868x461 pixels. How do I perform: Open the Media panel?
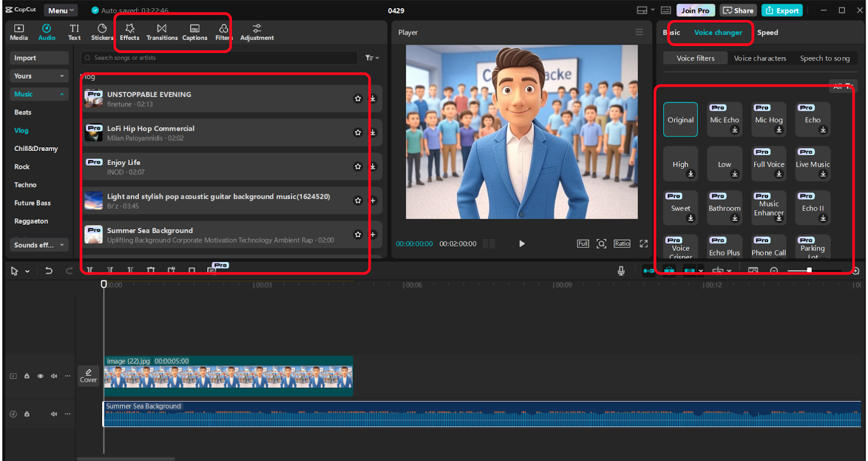coord(18,33)
